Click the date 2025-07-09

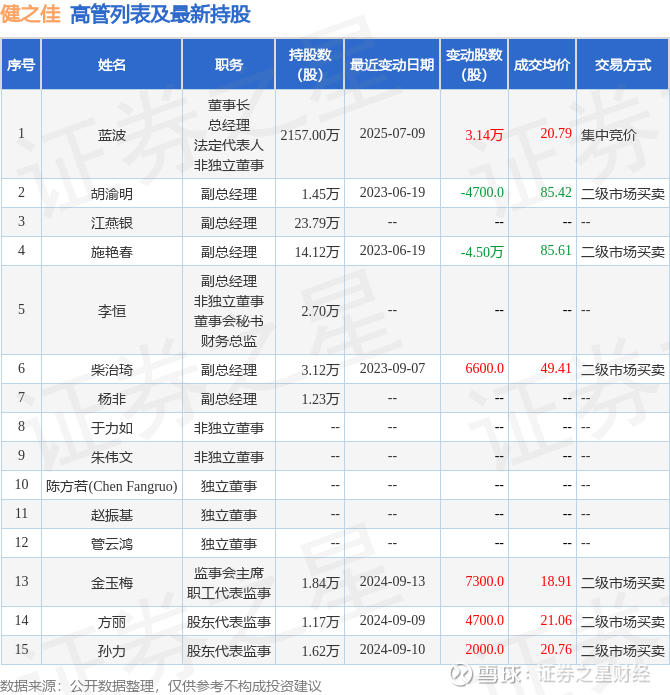tap(392, 133)
